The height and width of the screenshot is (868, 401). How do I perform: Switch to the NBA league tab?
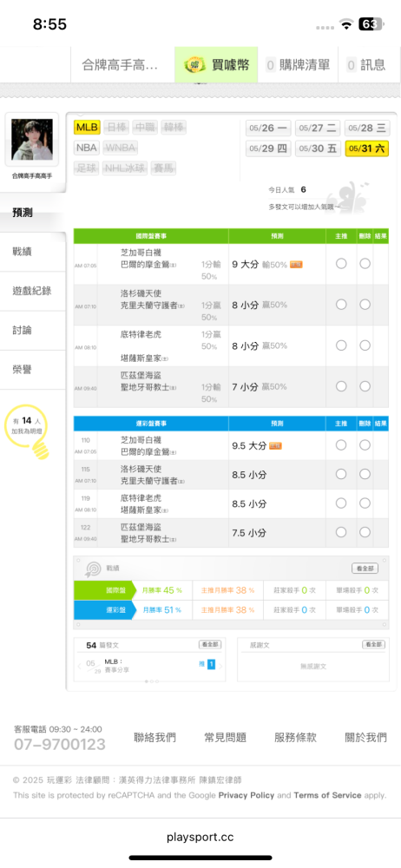pyautogui.click(x=87, y=148)
